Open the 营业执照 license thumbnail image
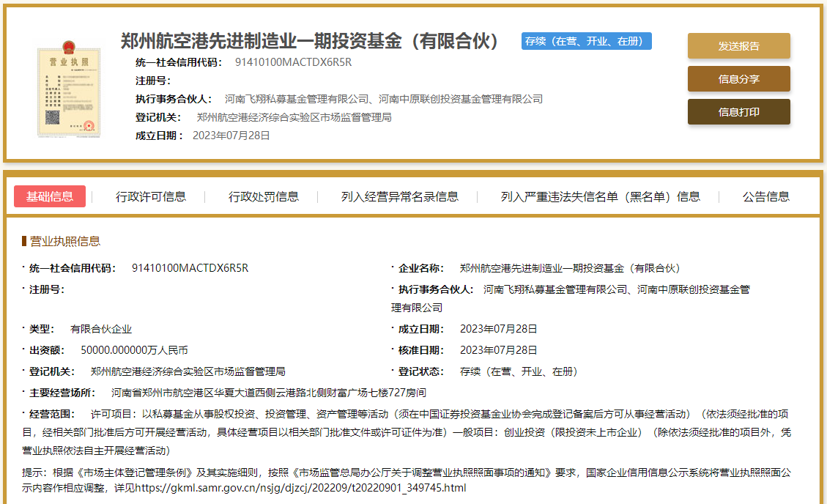Screen dimensions: 827x504 69,89
